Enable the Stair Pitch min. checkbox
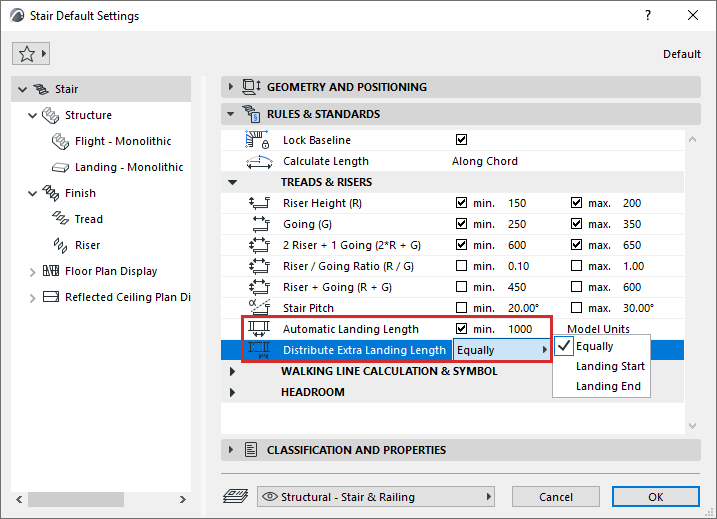The height and width of the screenshot is (519, 717). (461, 308)
